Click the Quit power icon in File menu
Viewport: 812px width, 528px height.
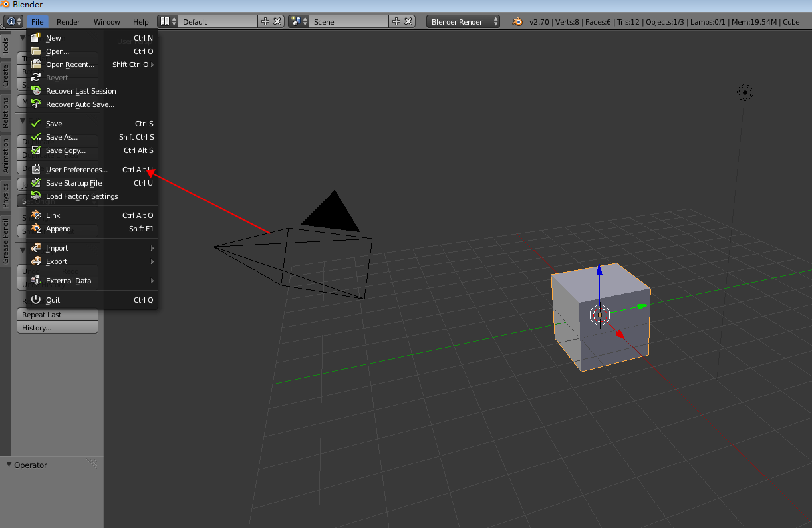click(x=35, y=299)
